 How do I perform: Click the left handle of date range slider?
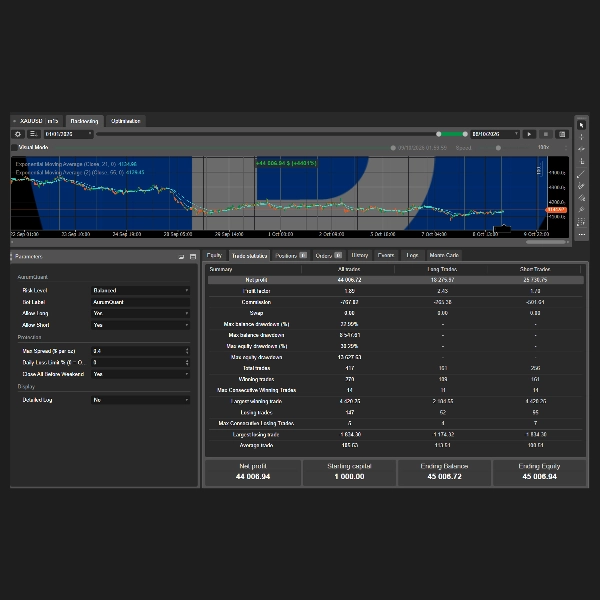click(439, 134)
